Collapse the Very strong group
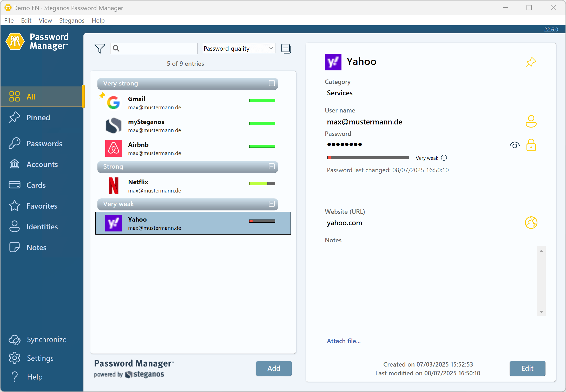The height and width of the screenshot is (392, 566). point(272,83)
